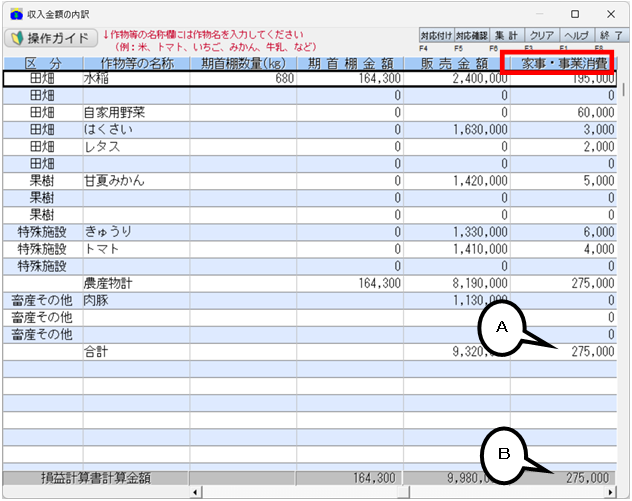Click the 果樹 cell beside 甘夏みかん
632x501 pixels.
[43, 181]
